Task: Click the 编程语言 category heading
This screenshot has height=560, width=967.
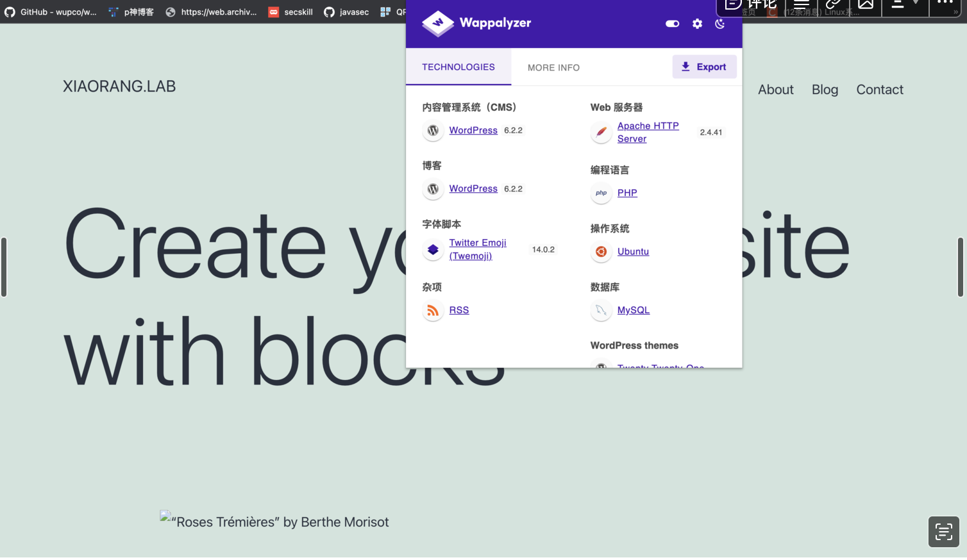Action: pyautogui.click(x=610, y=170)
